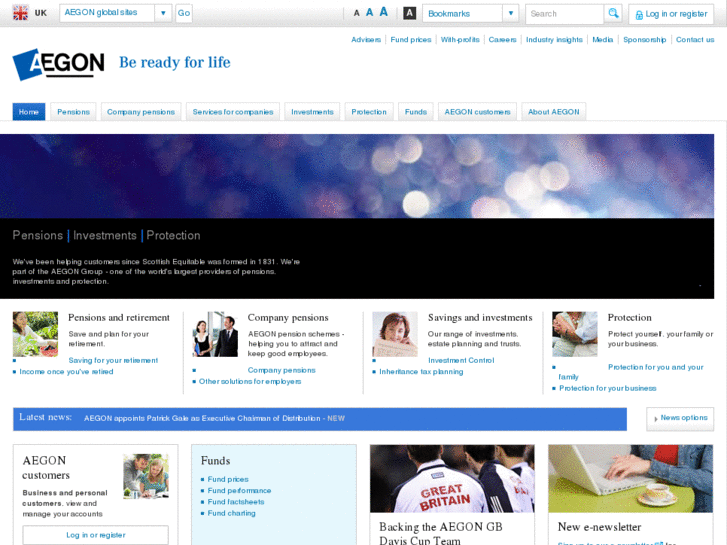Viewport: 727px width, 545px height.
Task: Open the Company pensions bullet link
Action: point(281,370)
